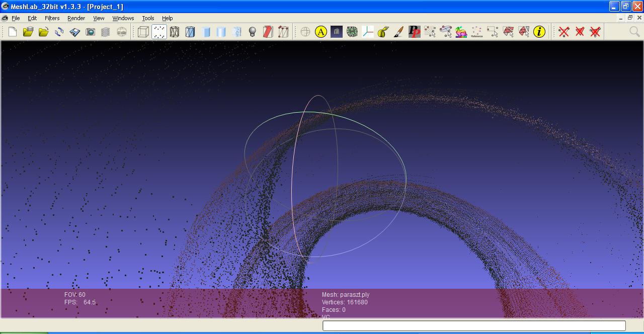Click the search magnifier icon
This screenshot has width=644, height=334.
tap(634, 32)
